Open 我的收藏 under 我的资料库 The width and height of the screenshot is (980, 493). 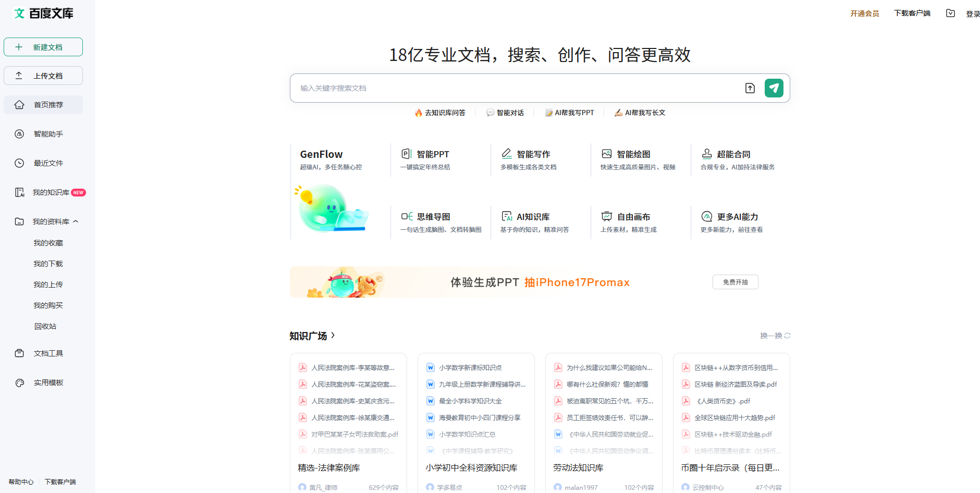coord(48,243)
